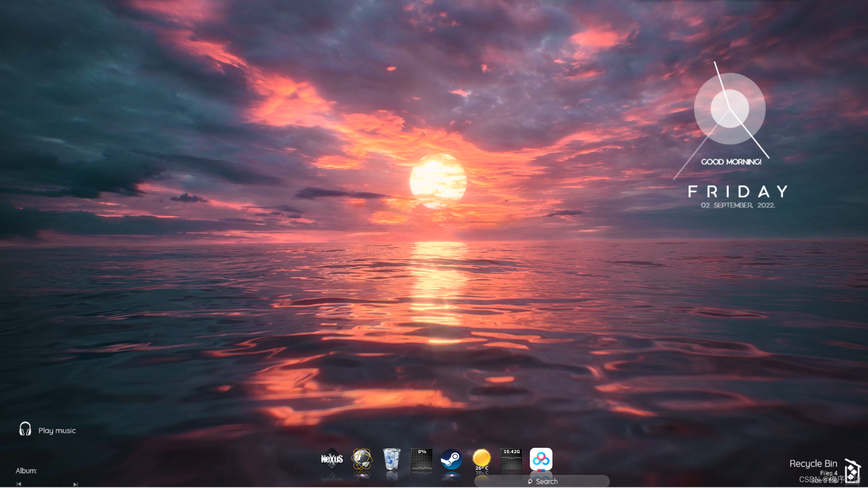This screenshot has height=488, width=868.
Task: Click the magnifier icon in the Search bar
Action: pyautogui.click(x=529, y=482)
